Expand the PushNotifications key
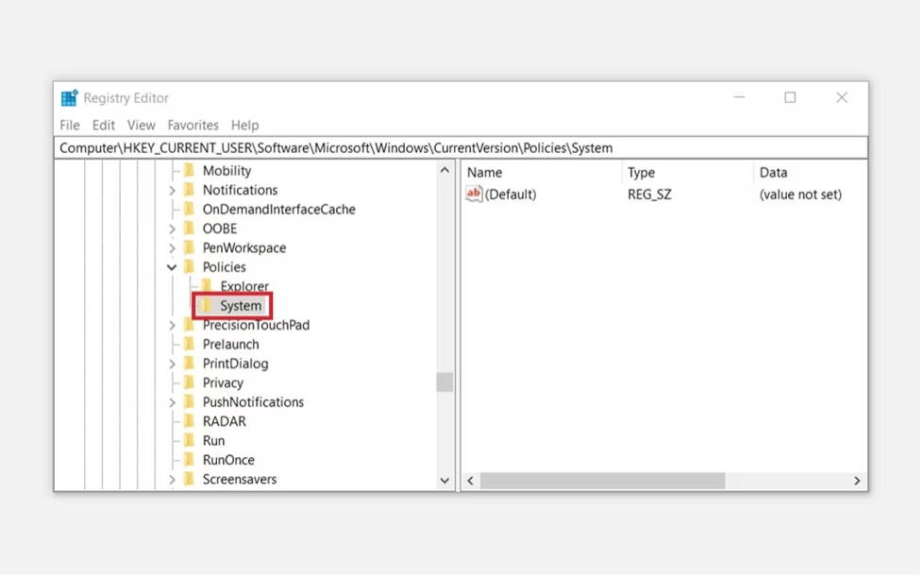 pos(172,402)
